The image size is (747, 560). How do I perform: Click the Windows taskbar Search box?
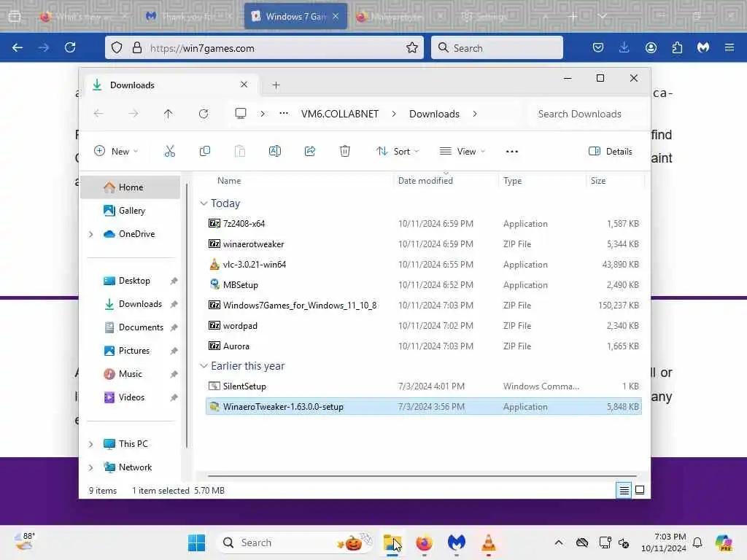295,542
